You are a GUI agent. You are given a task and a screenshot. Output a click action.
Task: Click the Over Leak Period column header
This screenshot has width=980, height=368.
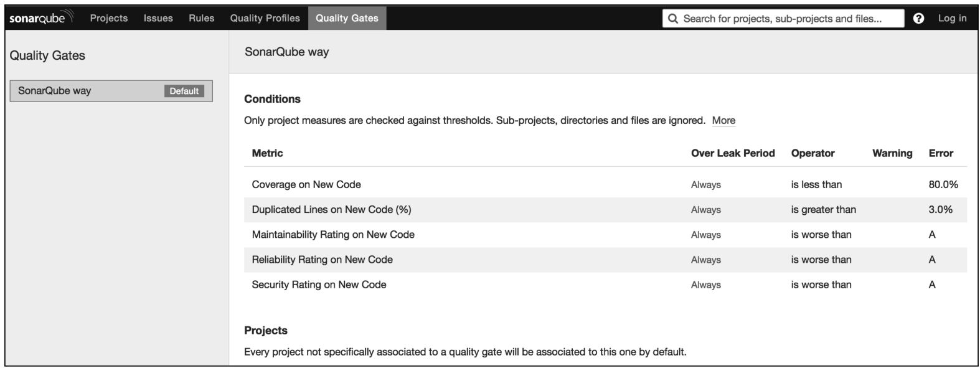point(733,153)
